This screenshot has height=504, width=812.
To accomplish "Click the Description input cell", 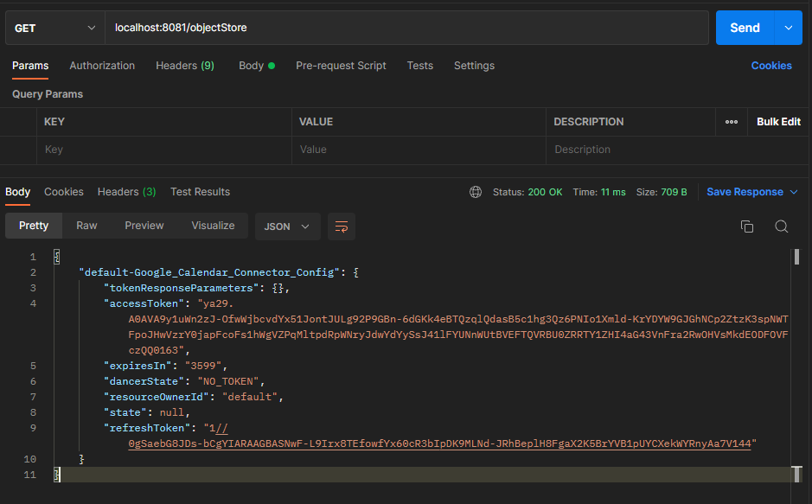I will click(x=677, y=150).
